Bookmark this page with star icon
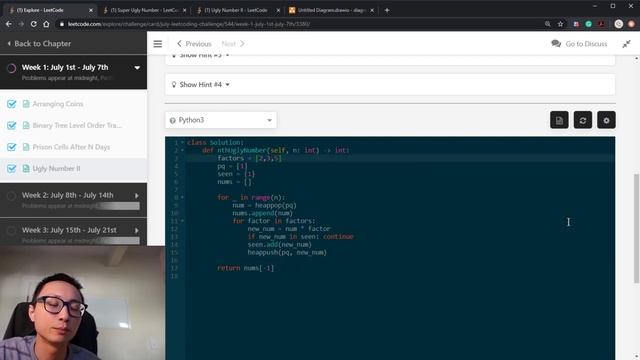The width and height of the screenshot is (640, 360). pyautogui.click(x=560, y=24)
